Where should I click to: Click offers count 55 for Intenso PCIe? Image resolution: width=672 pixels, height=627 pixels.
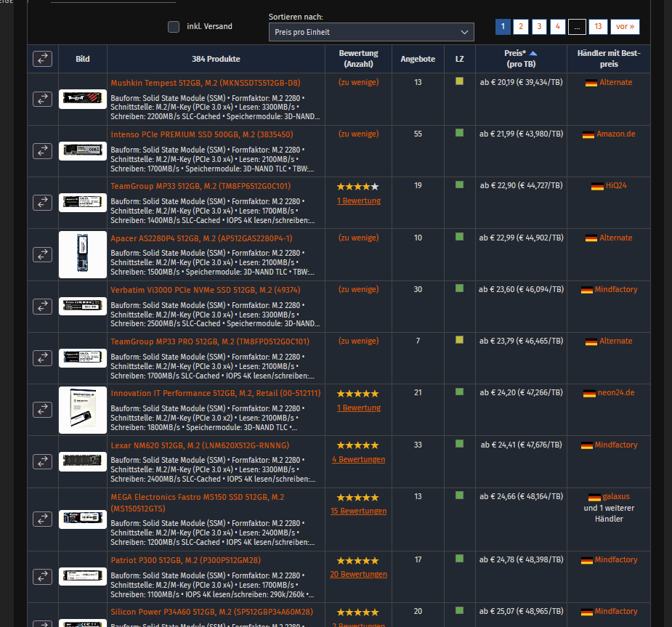(x=418, y=134)
